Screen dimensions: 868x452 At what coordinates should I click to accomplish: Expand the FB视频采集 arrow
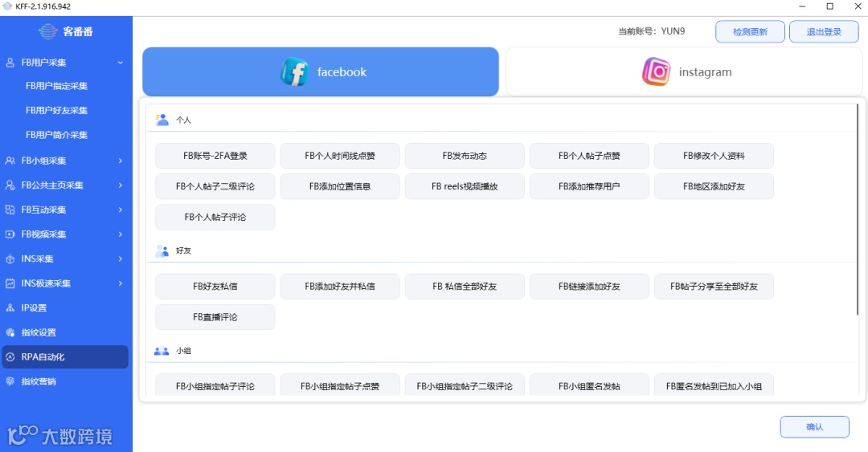120,234
